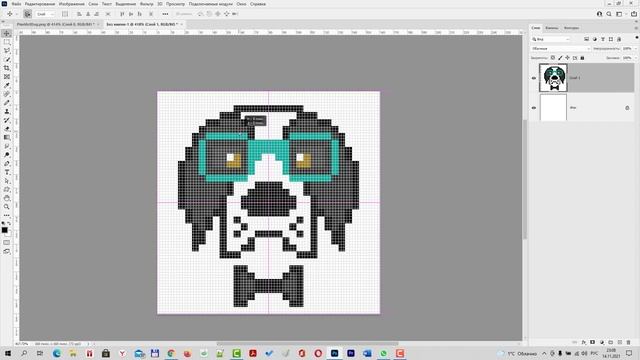Open the Изображение menu
This screenshot has width=640, height=360.
click(72, 4)
